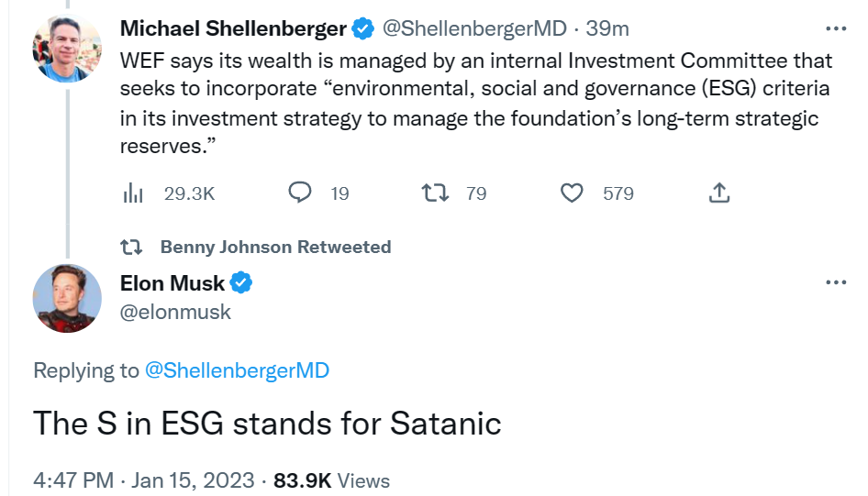Open Michael Shellenberger's profile picture
The image size is (868, 496).
(x=67, y=48)
